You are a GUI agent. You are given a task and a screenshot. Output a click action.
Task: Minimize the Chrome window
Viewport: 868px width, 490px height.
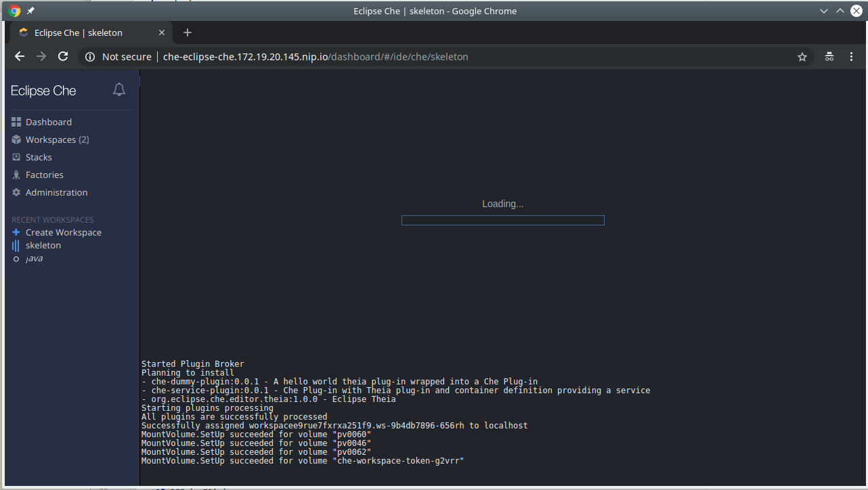click(824, 11)
